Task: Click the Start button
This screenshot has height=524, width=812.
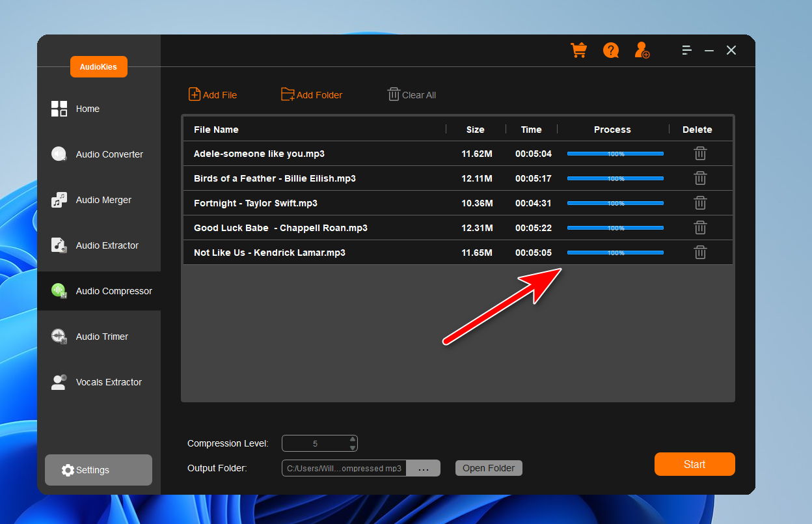Action: coord(695,464)
